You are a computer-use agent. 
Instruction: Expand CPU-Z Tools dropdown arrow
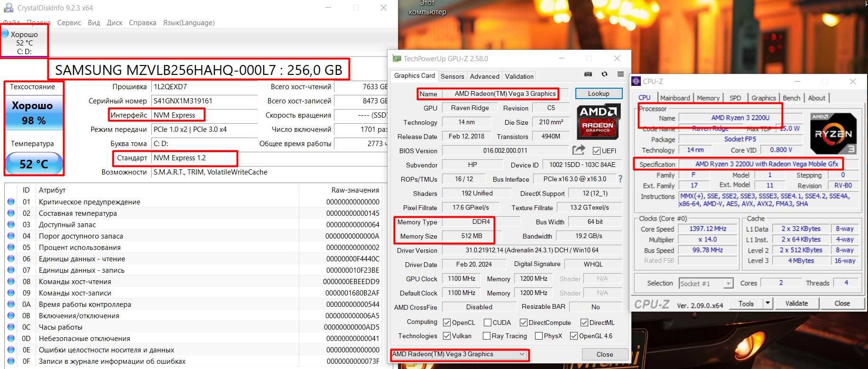pyautogui.click(x=767, y=303)
